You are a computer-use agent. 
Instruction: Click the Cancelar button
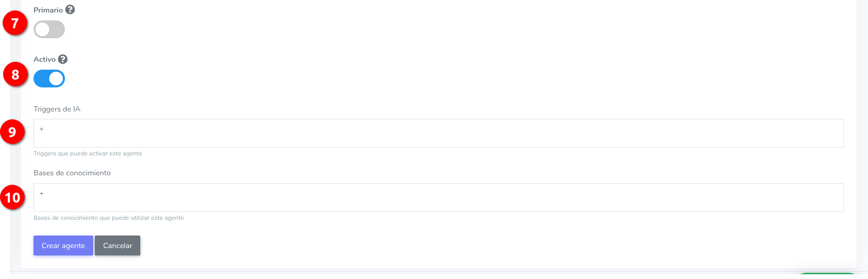click(x=118, y=245)
